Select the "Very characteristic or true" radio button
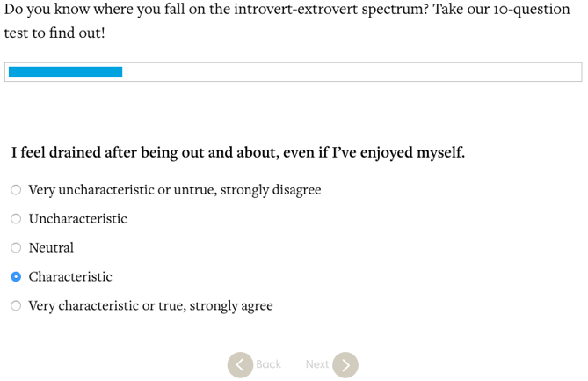 (x=16, y=306)
